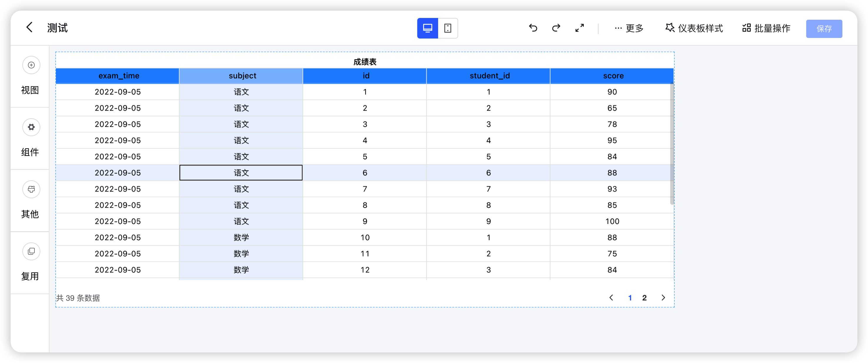The image size is (868, 363).
Task: Select page 2 in pagination
Action: tap(644, 298)
